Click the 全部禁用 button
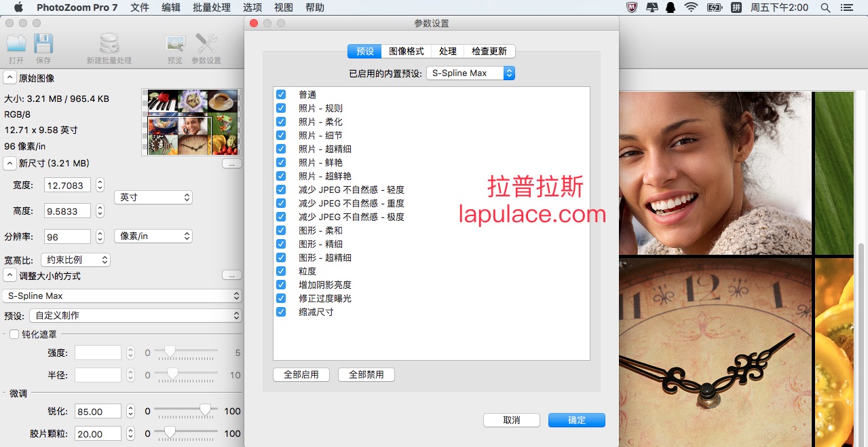 (366, 374)
